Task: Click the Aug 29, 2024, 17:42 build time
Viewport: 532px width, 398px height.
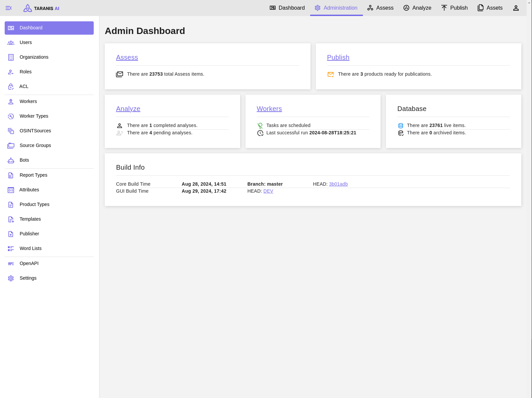Action: [204, 191]
